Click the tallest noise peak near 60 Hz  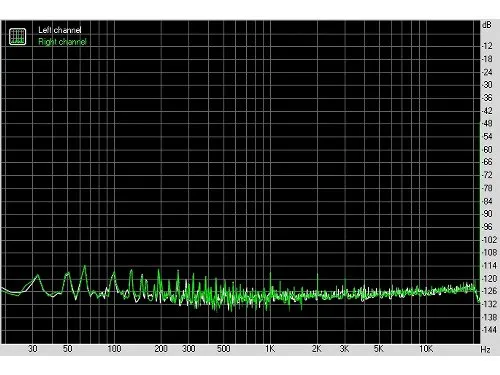85,267
